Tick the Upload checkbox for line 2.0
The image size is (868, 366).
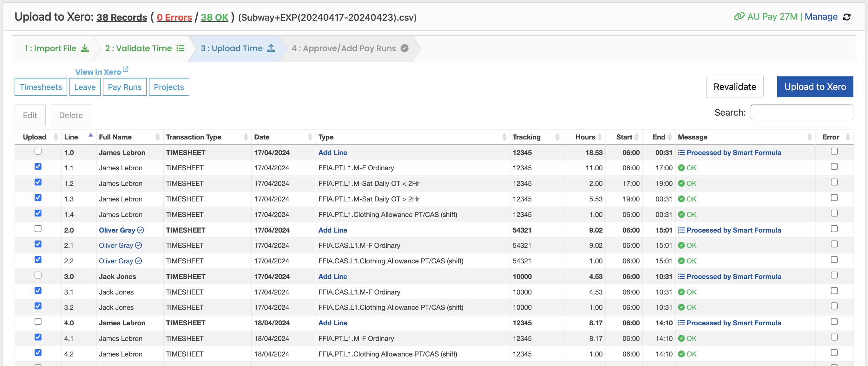pyautogui.click(x=38, y=229)
